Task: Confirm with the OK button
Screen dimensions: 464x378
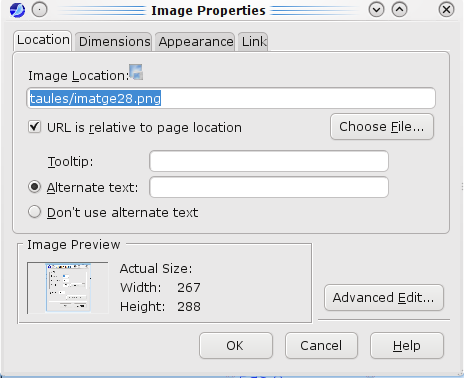Action: click(x=236, y=346)
